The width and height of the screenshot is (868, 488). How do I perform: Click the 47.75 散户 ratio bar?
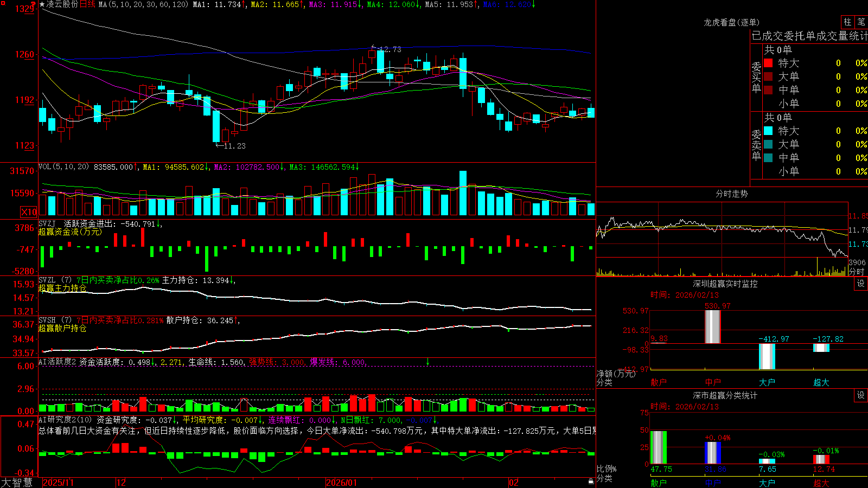(658, 447)
